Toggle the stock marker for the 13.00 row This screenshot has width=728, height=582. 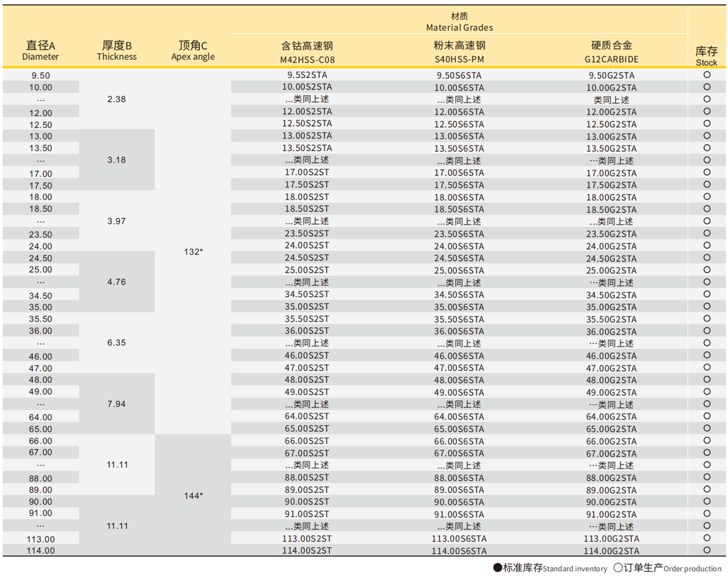point(706,136)
